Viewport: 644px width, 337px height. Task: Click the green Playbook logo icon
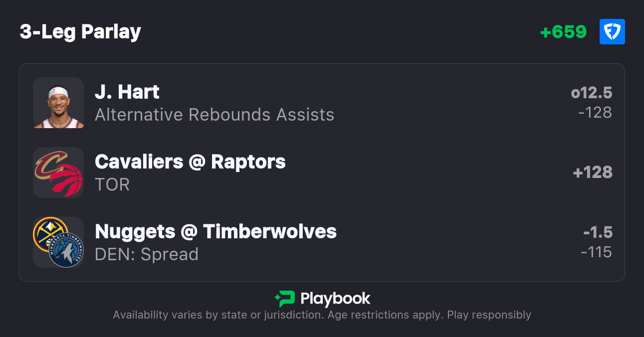tap(285, 299)
